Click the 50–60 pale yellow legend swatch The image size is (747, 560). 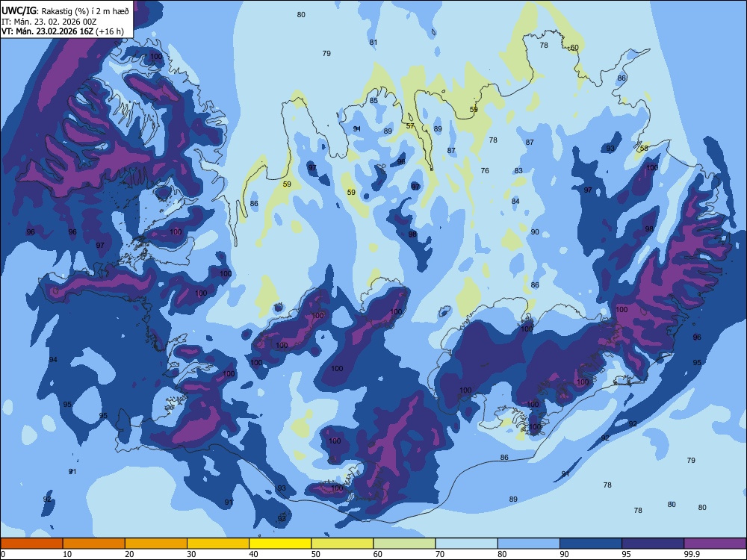pyautogui.click(x=342, y=544)
